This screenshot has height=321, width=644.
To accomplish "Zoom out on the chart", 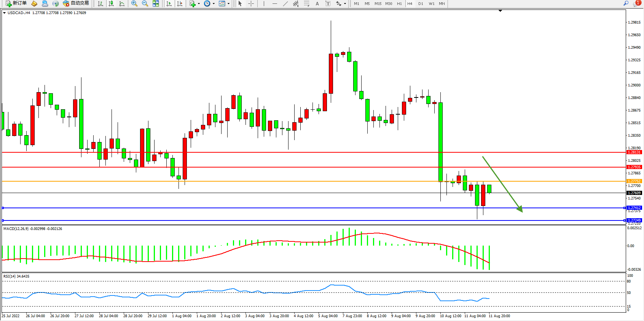I will (x=145, y=3).
